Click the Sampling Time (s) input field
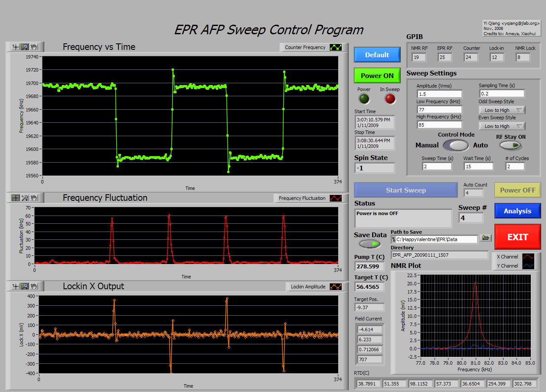Image resolution: width=546 pixels, height=392 pixels. click(502, 94)
